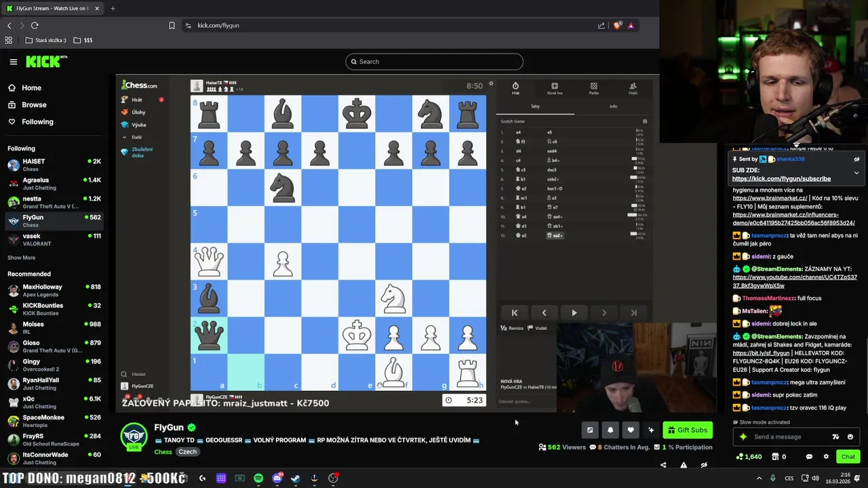
Task: Open the Kick hamburger menu
Action: click(x=13, y=62)
